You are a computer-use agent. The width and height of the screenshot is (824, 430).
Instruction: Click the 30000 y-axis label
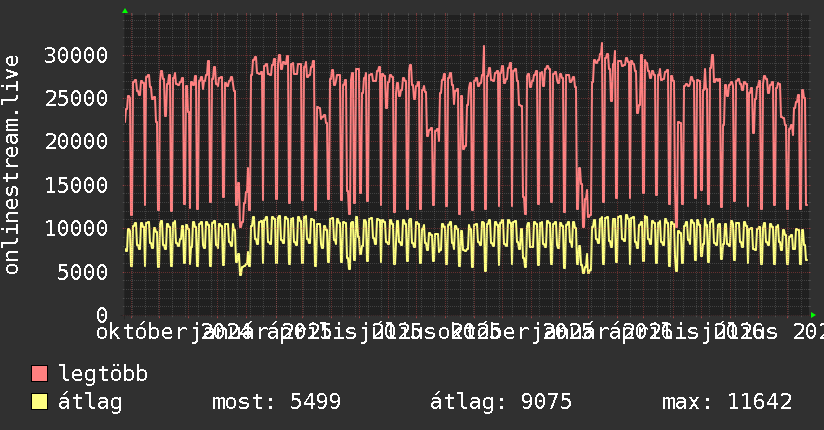[76, 55]
